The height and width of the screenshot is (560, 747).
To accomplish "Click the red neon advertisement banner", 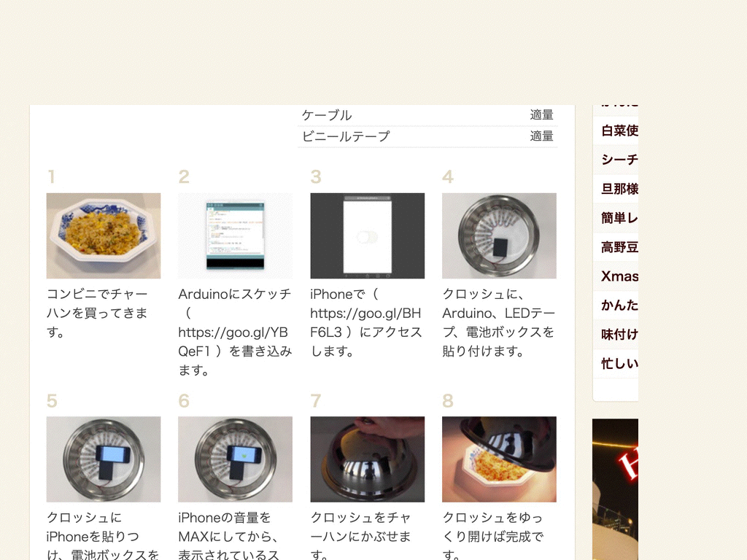I will click(x=615, y=489).
